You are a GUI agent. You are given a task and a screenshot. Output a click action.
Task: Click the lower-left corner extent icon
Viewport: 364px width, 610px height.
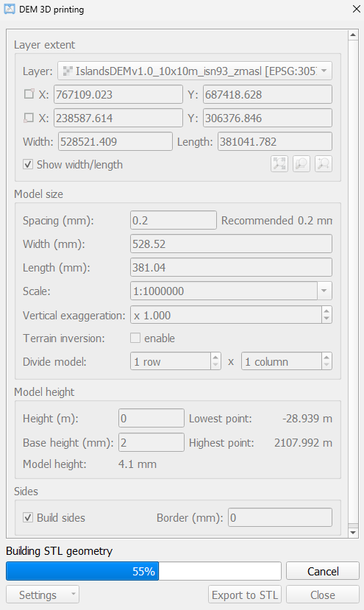29,118
